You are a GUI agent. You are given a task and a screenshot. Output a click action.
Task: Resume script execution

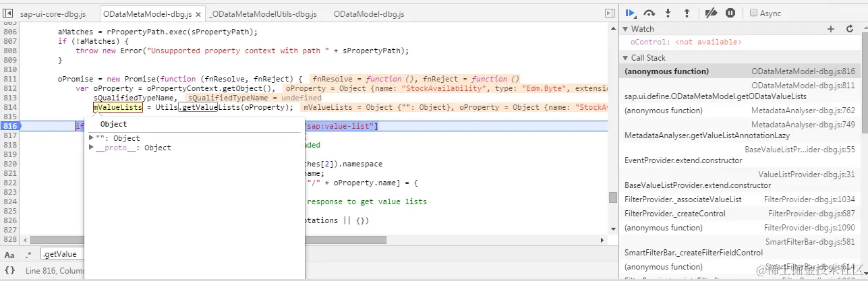click(631, 13)
